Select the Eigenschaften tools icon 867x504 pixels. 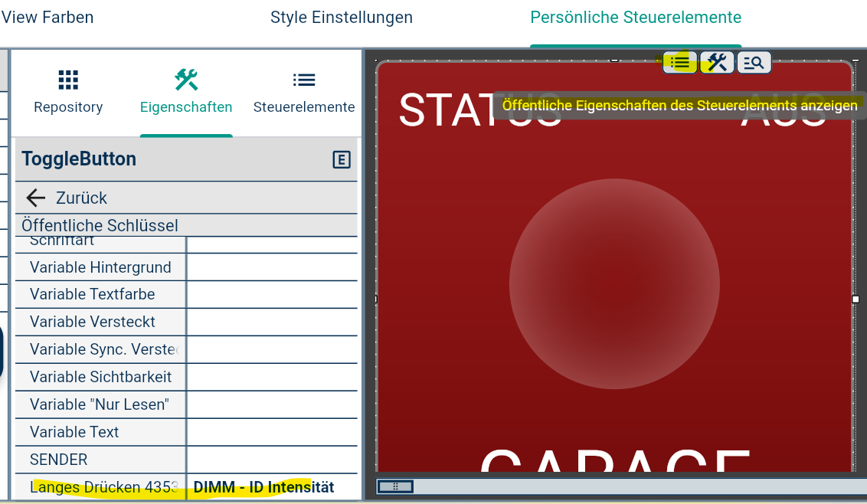click(x=186, y=80)
